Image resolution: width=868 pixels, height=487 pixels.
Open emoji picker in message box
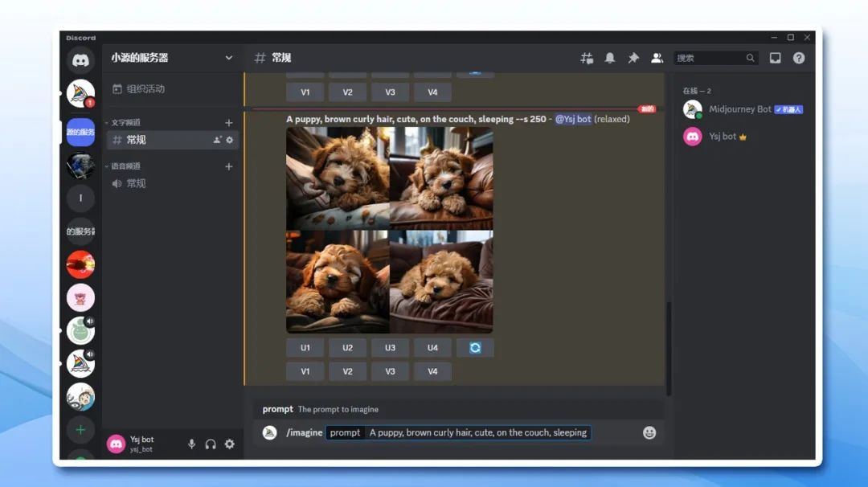[649, 432]
